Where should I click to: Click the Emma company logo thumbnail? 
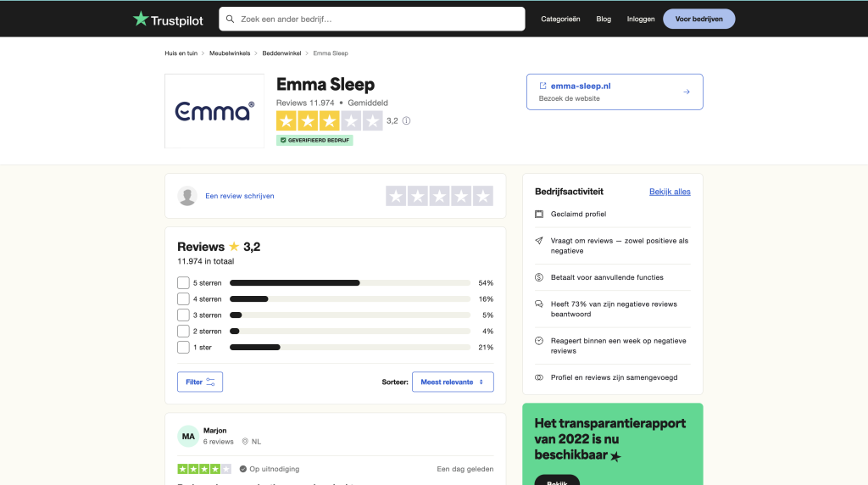[x=214, y=111]
